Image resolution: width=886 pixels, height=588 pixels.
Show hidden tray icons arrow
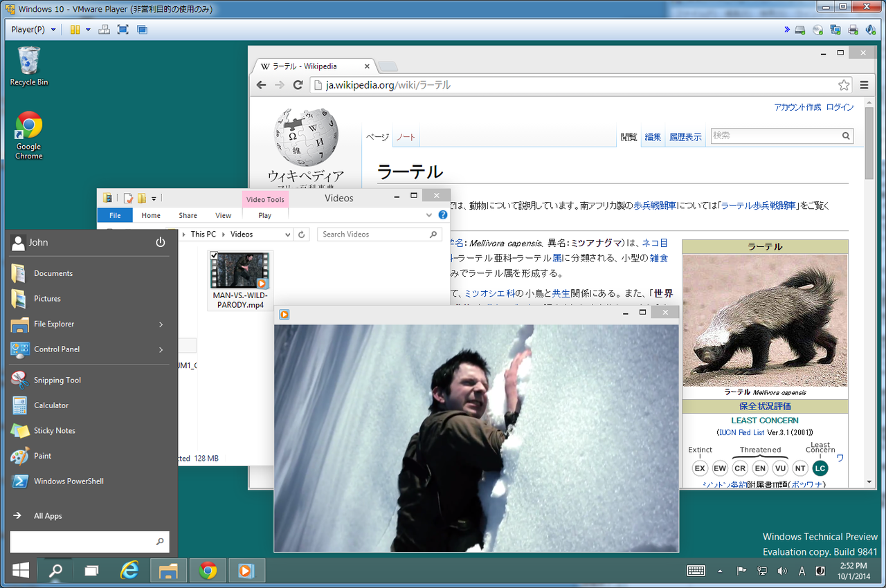(x=720, y=571)
